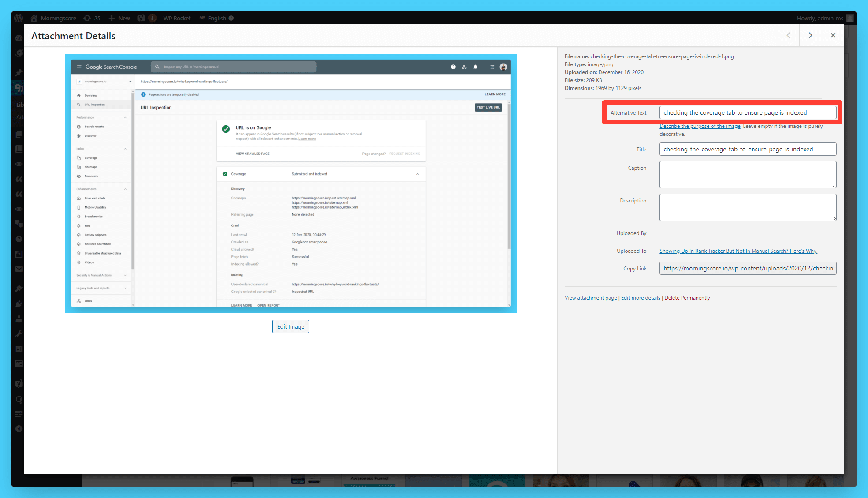
Task: Click the forward navigation arrow button
Action: (810, 35)
